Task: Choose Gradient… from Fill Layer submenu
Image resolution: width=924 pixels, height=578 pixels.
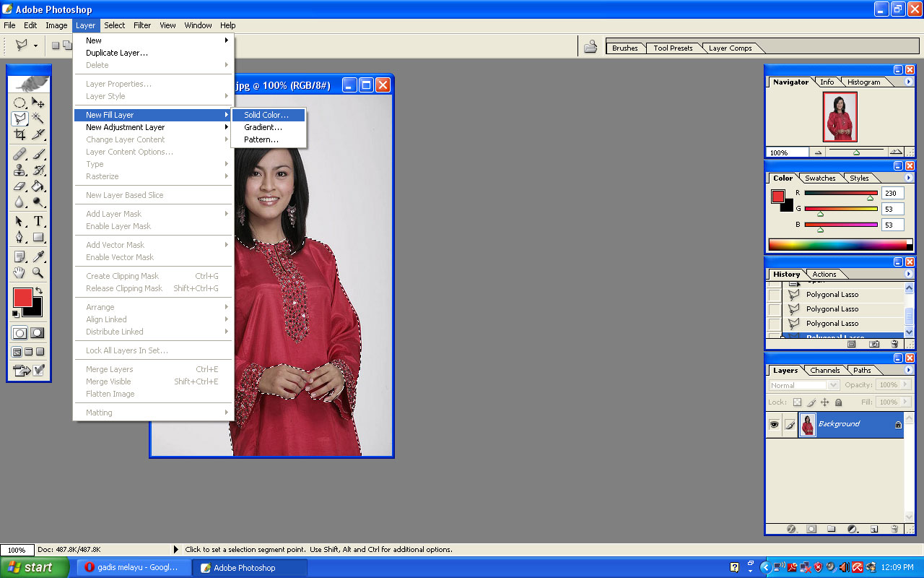Action: (269, 127)
